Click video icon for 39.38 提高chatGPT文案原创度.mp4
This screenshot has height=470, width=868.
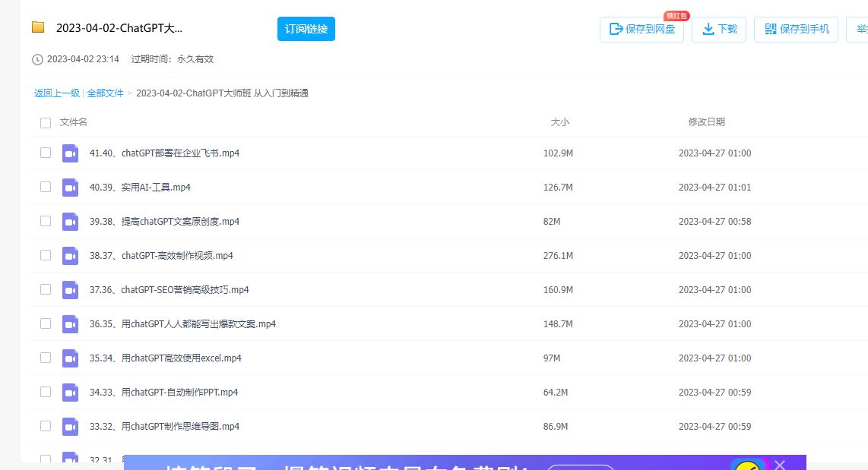click(70, 222)
